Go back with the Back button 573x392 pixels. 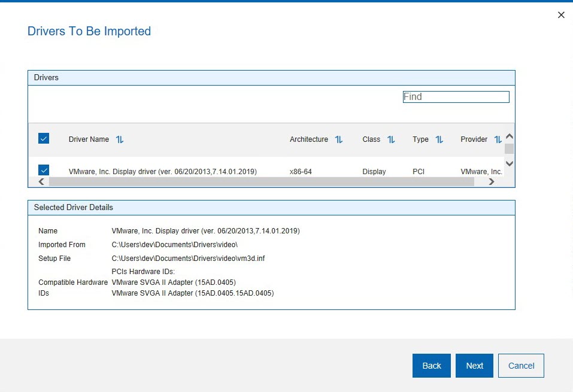pyautogui.click(x=432, y=366)
